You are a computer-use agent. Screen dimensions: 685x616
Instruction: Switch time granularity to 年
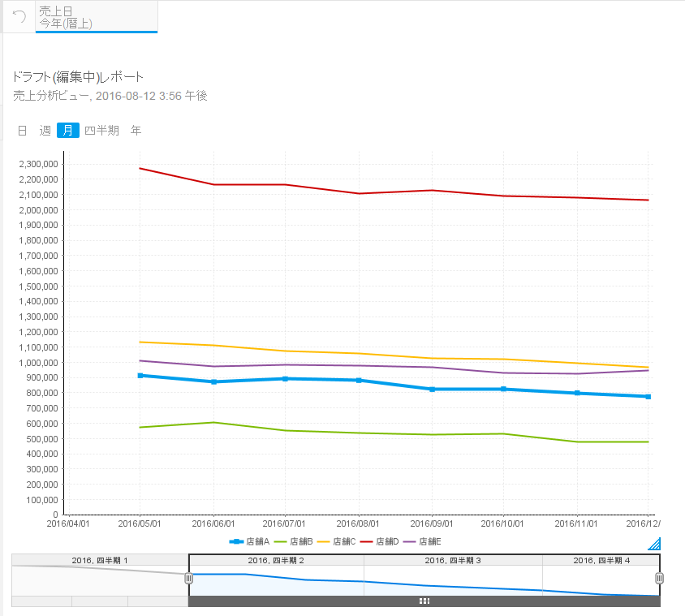click(136, 131)
